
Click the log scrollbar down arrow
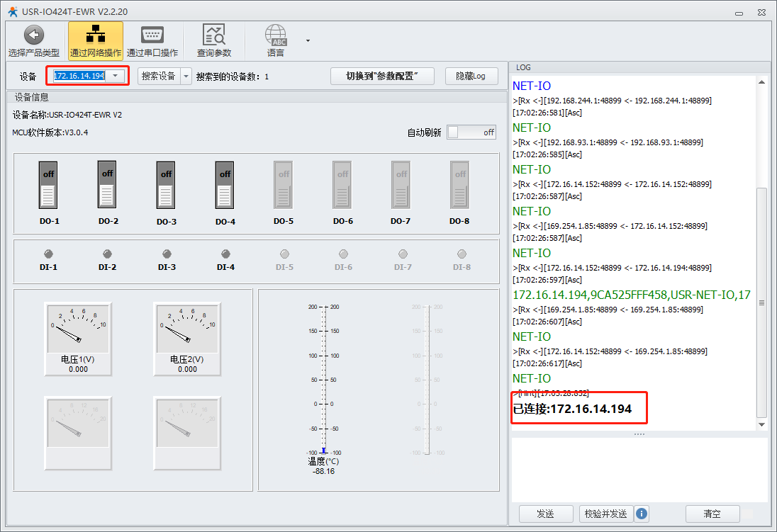(x=761, y=424)
